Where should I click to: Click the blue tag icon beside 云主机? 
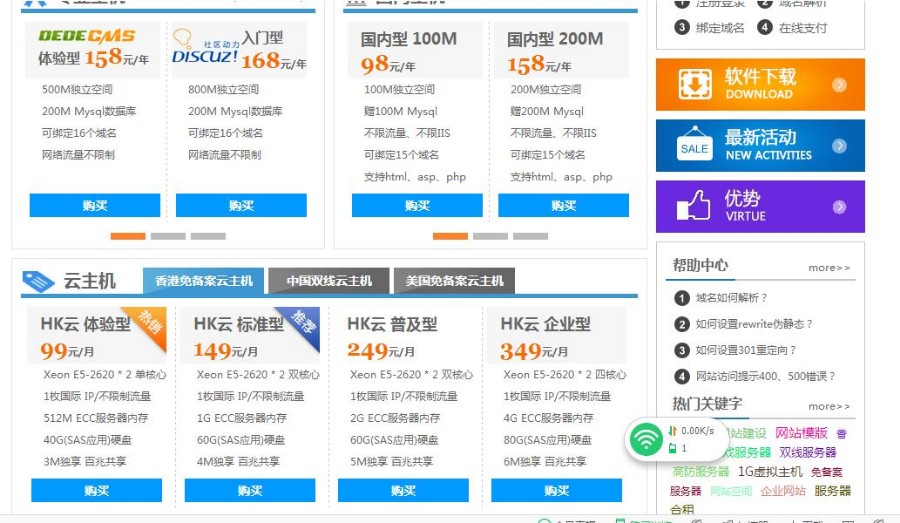click(x=38, y=281)
